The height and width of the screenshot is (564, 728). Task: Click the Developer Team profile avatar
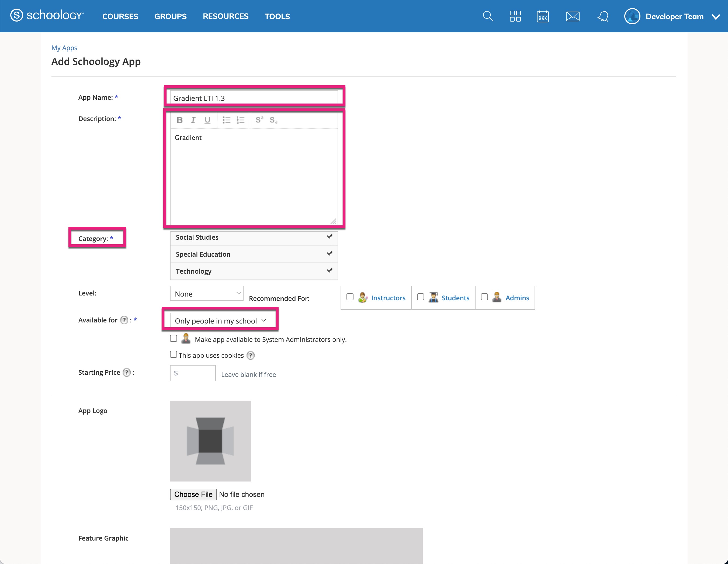632,16
